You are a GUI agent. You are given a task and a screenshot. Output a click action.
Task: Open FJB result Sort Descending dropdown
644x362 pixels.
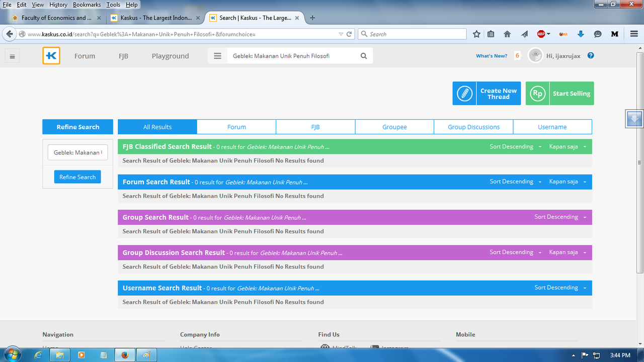coord(515,146)
